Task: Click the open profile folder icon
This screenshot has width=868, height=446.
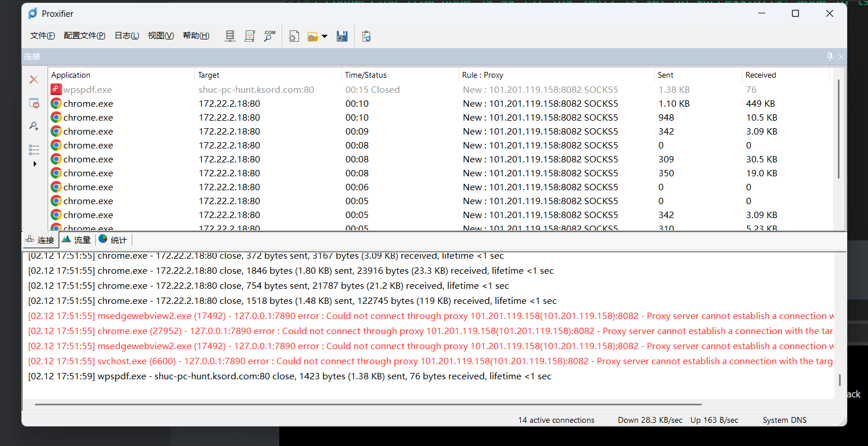Action: (313, 36)
